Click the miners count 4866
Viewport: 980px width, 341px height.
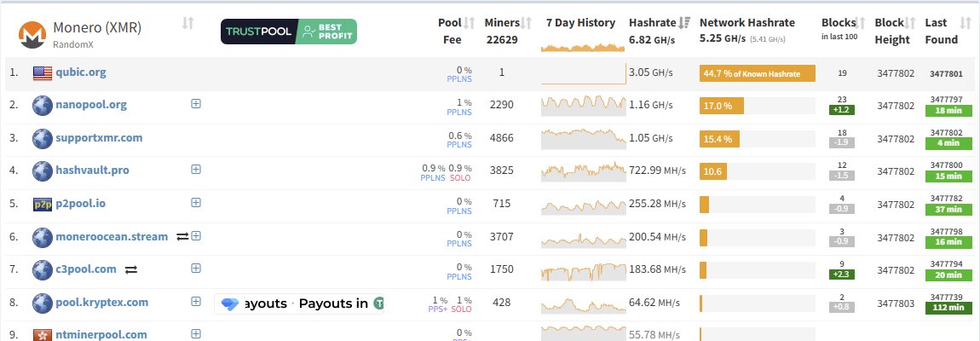pos(501,137)
